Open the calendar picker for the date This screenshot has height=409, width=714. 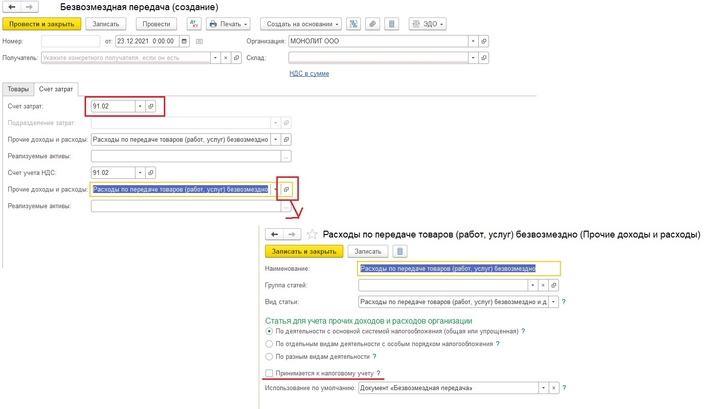184,41
